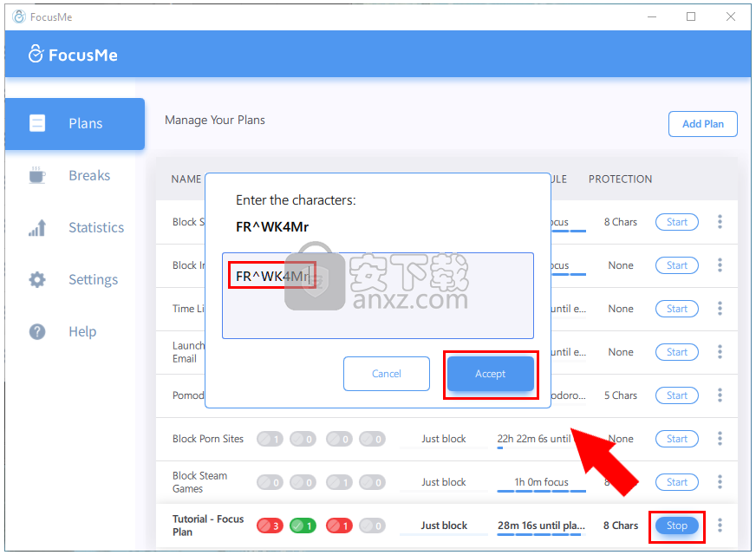Click the Help question mark icon
756x555 pixels.
point(37,332)
